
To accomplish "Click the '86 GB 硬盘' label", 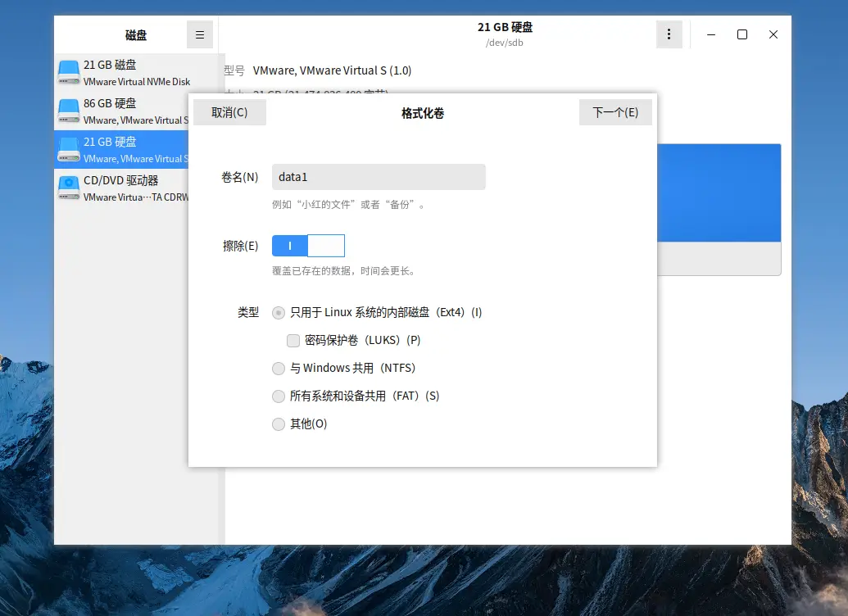I will [x=110, y=103].
